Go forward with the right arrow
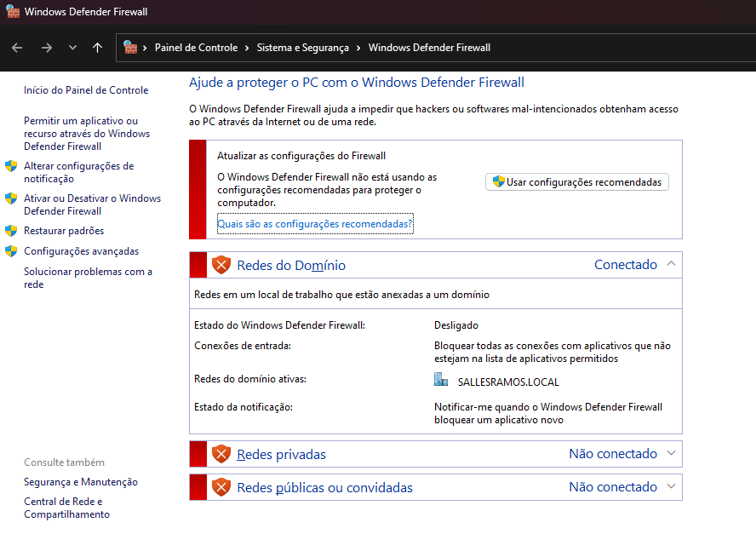756x534 pixels. pyautogui.click(x=47, y=48)
